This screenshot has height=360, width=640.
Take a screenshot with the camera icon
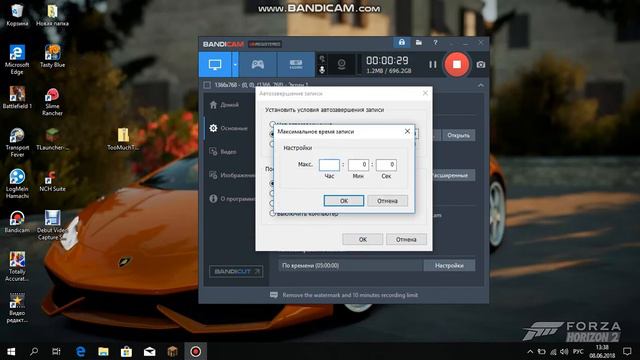(481, 64)
